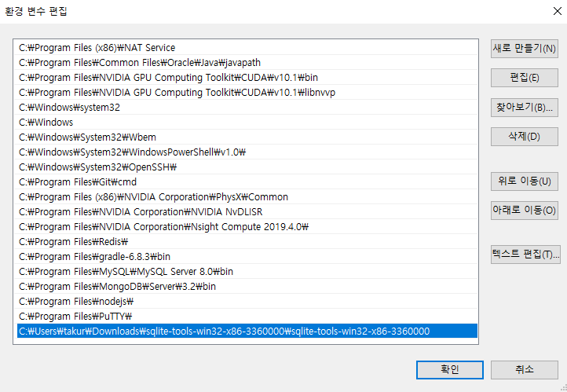Screen dimensions: 567x392
Task: Select the WindowsPowerShell v1.0 entry
Action: pyautogui.click(x=247, y=152)
